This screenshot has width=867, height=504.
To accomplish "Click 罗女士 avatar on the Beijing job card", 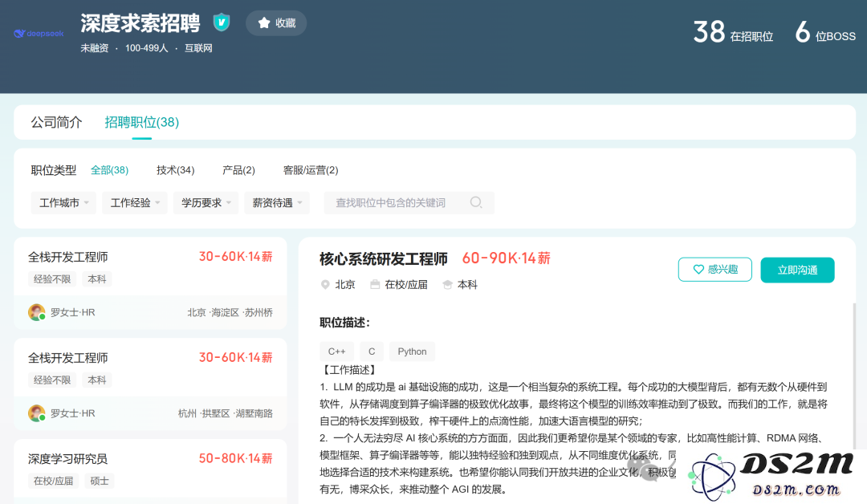I will pos(36,312).
